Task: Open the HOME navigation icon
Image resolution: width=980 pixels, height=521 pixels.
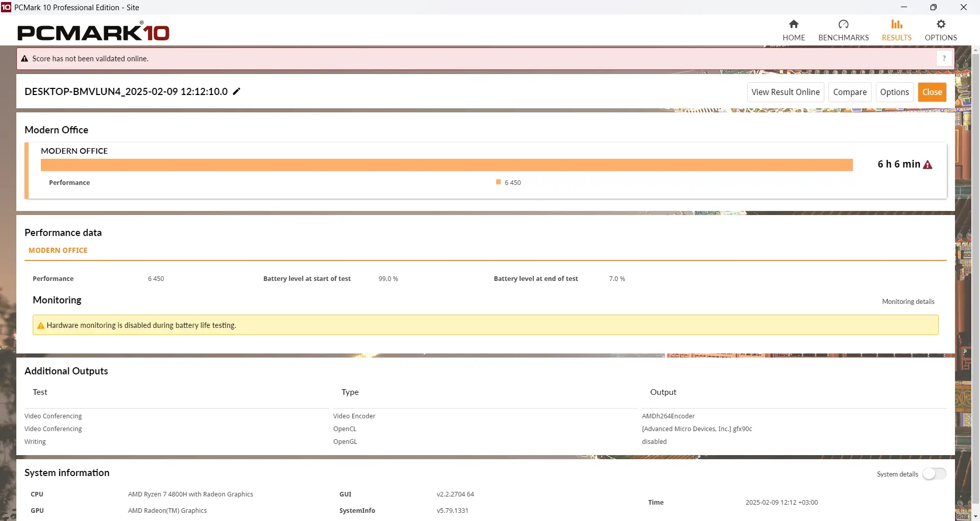Action: 794,24
